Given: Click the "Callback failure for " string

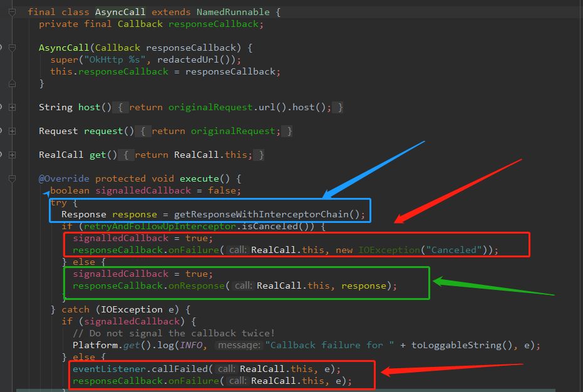Looking at the screenshot, I should [330, 346].
